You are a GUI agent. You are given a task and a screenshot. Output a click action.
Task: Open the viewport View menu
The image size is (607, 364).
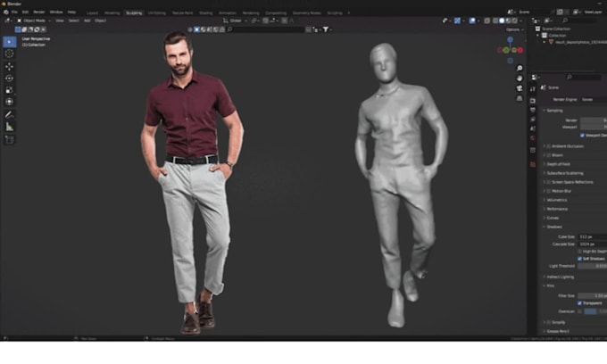[x=60, y=21]
